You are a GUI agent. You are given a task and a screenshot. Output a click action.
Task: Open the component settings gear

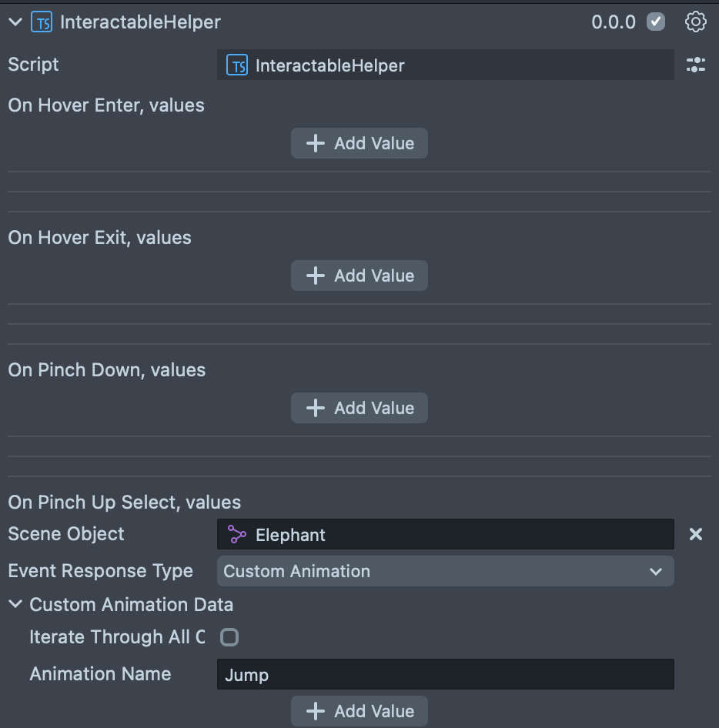pos(695,22)
